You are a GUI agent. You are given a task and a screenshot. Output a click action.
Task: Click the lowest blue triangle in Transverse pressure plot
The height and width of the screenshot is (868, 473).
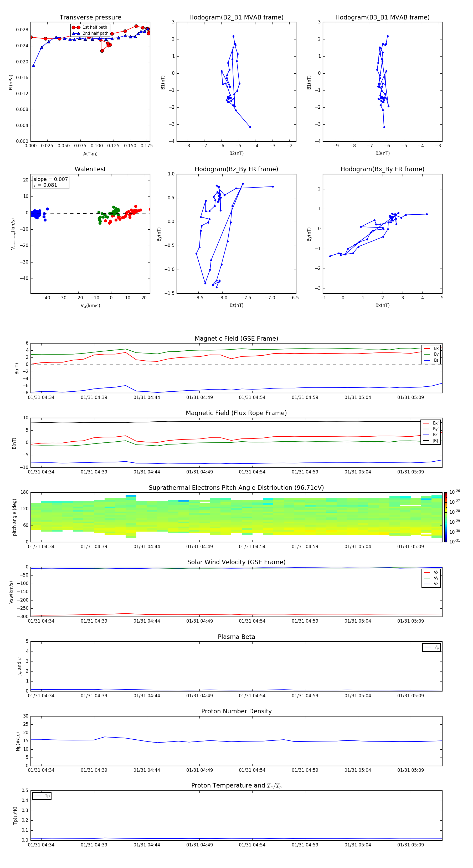click(33, 65)
